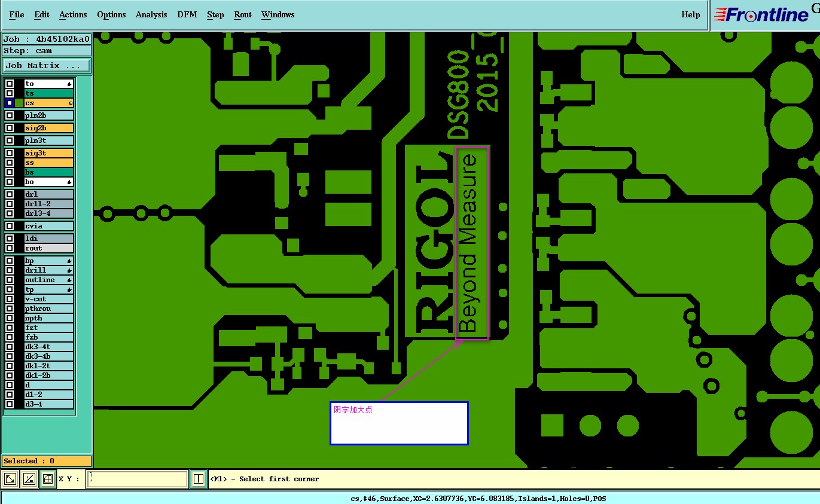The height and width of the screenshot is (504, 820).
Task: Select the ss layer name
Action: 49,163
